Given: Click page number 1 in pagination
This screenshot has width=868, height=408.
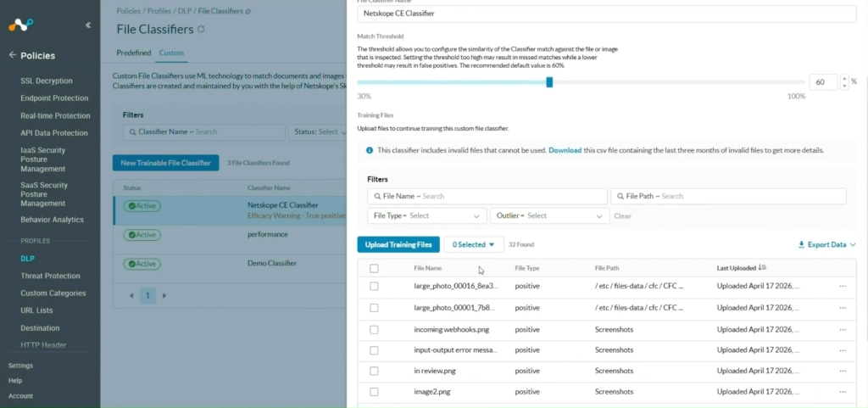Looking at the screenshot, I should (147, 296).
